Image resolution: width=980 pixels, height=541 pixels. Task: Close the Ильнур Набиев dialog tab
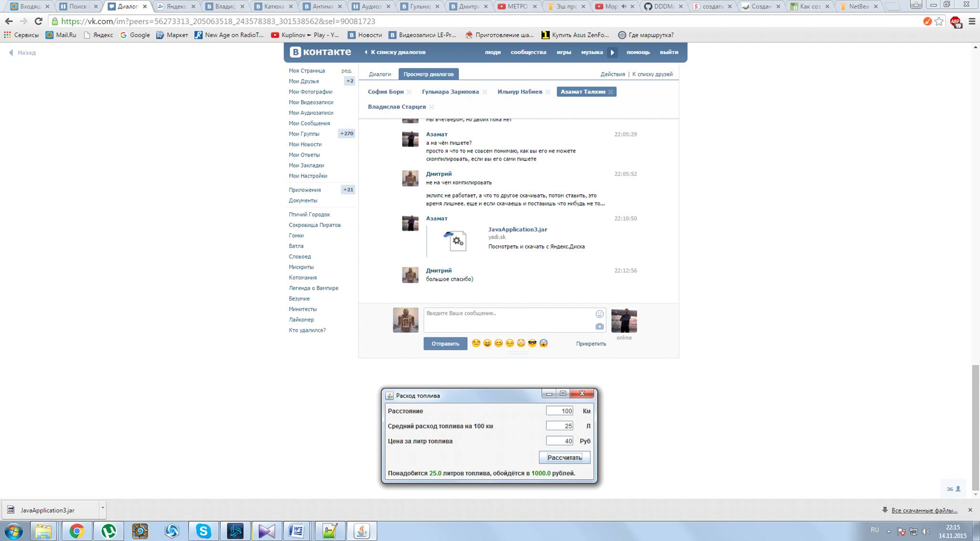[548, 92]
